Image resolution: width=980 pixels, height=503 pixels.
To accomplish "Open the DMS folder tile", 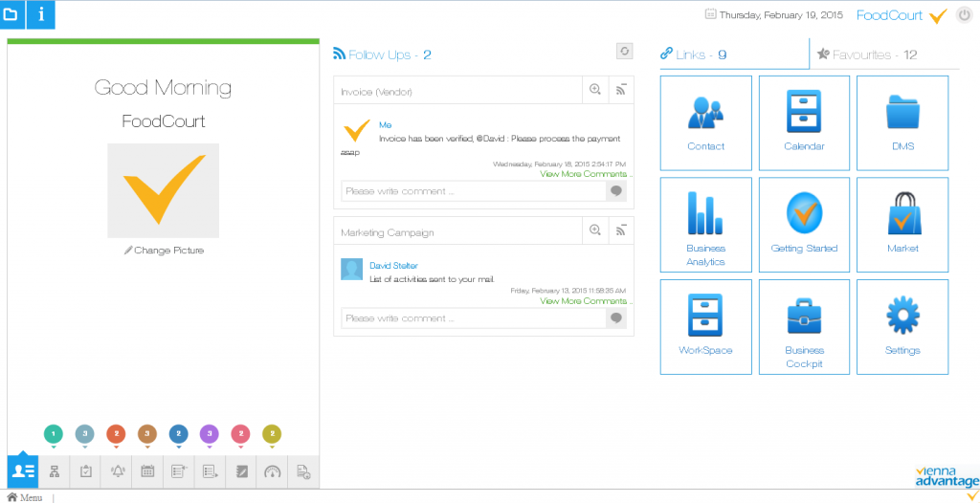I will (902, 123).
